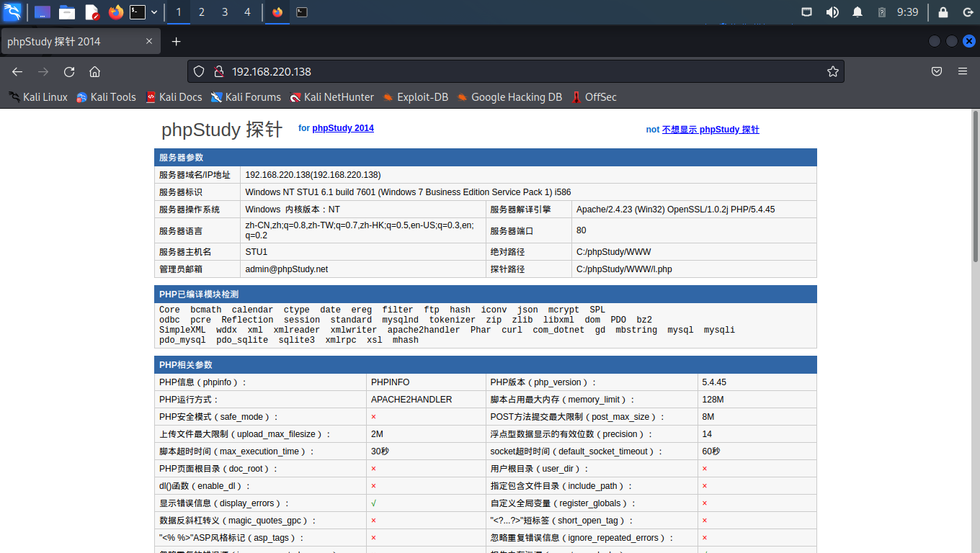Open the PHPINFO link
Image resolution: width=980 pixels, height=553 pixels.
(x=391, y=382)
